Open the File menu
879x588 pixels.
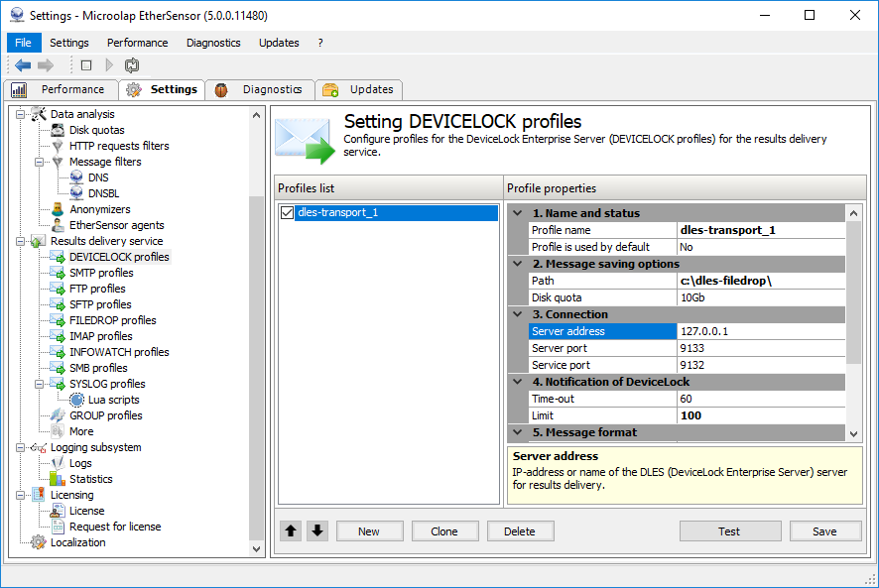(24, 43)
